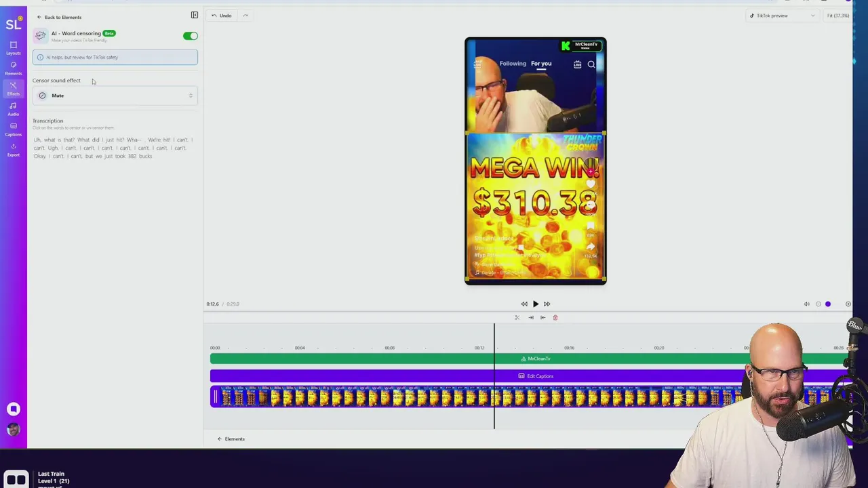The image size is (868, 488).
Task: Go Back to Elements
Action: click(59, 17)
